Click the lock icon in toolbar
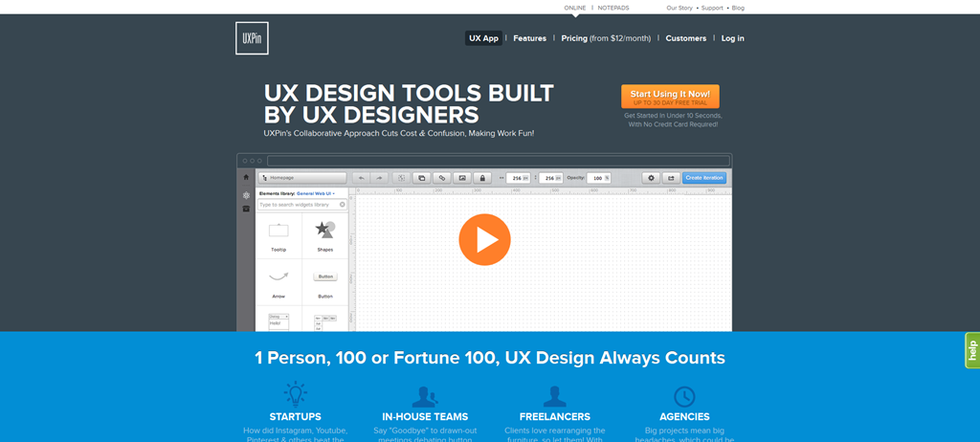Image resolution: width=980 pixels, height=442 pixels. click(482, 178)
